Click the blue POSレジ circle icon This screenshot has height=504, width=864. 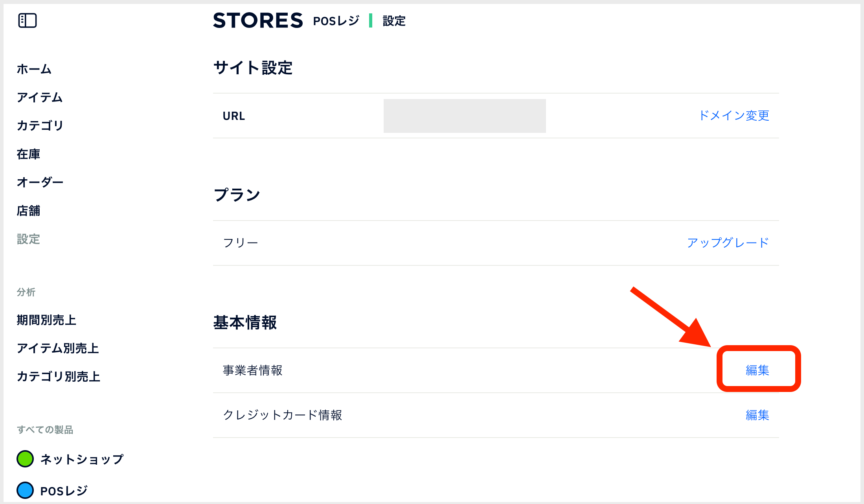click(25, 490)
